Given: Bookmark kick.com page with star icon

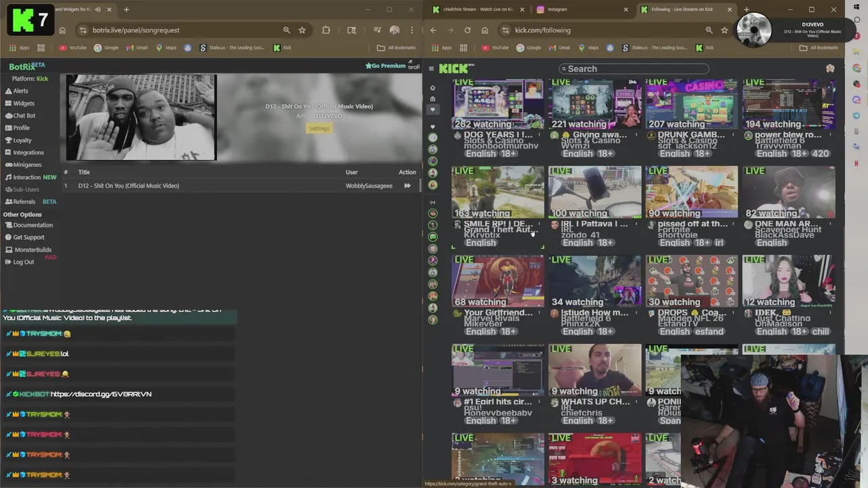Looking at the screenshot, I should click(724, 30).
